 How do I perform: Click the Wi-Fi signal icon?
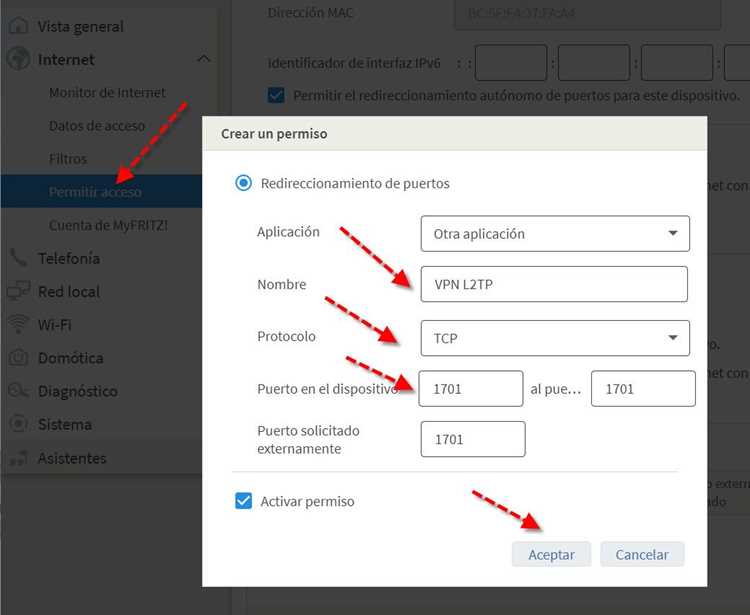coord(18,324)
